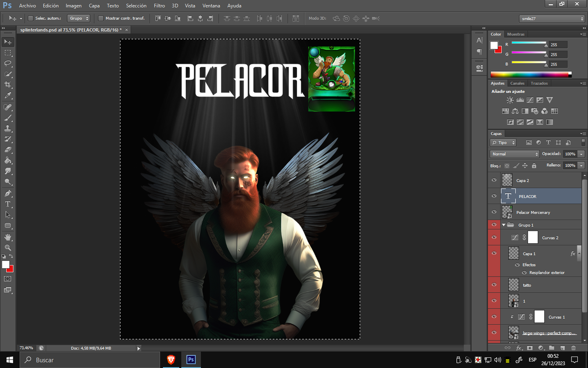Open the Ajustes panel options menu
Screen dimensions: 588x368
582,83
